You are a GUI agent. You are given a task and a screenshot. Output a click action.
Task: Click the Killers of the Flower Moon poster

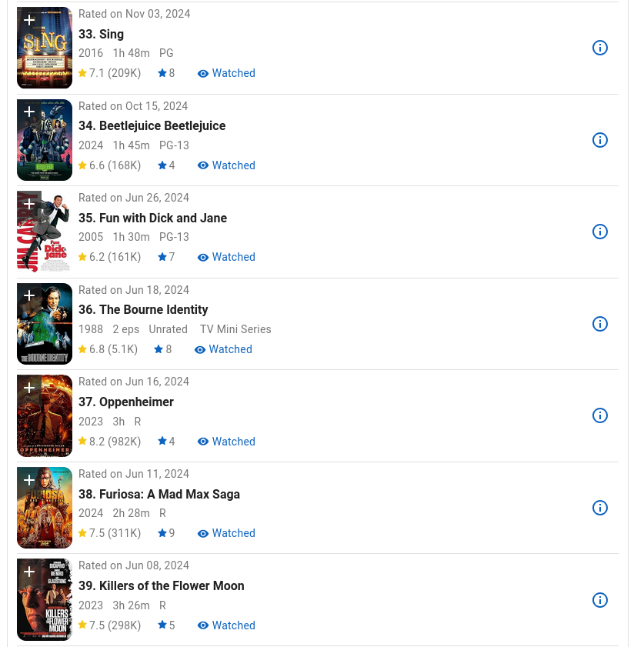coord(45,608)
